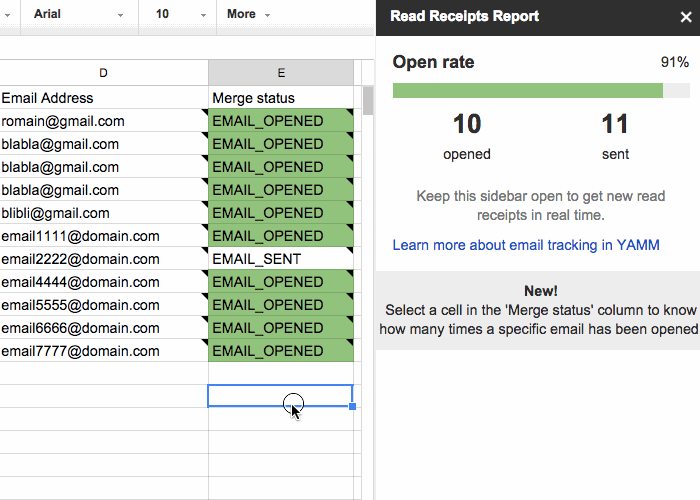
Task: Select EMAIL_OPENED status for email7777@domain.com
Action: [280, 351]
